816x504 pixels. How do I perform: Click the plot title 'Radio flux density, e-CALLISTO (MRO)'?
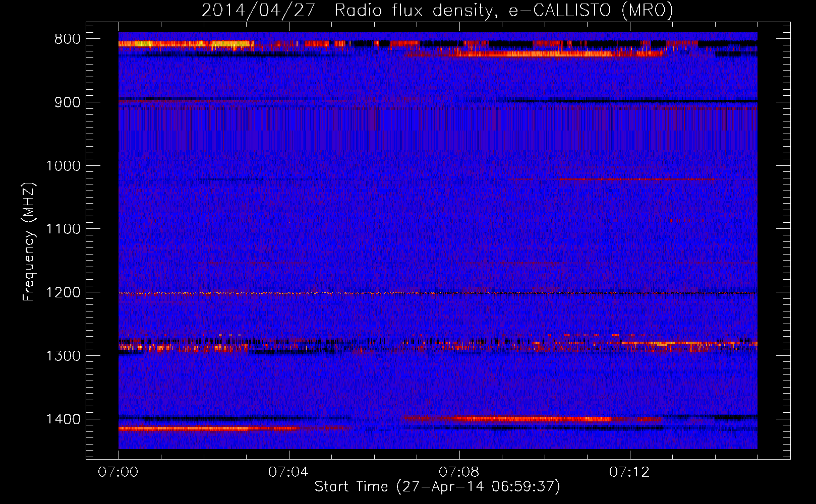[x=503, y=10]
